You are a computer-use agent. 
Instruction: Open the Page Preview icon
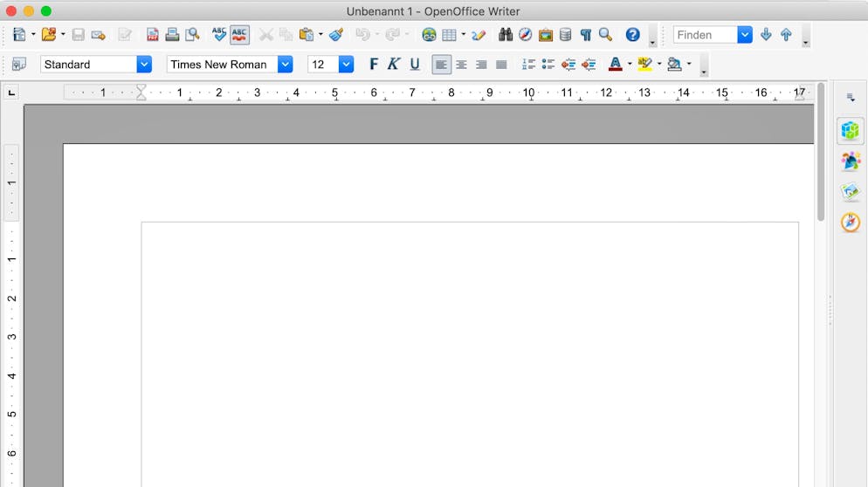pos(192,35)
